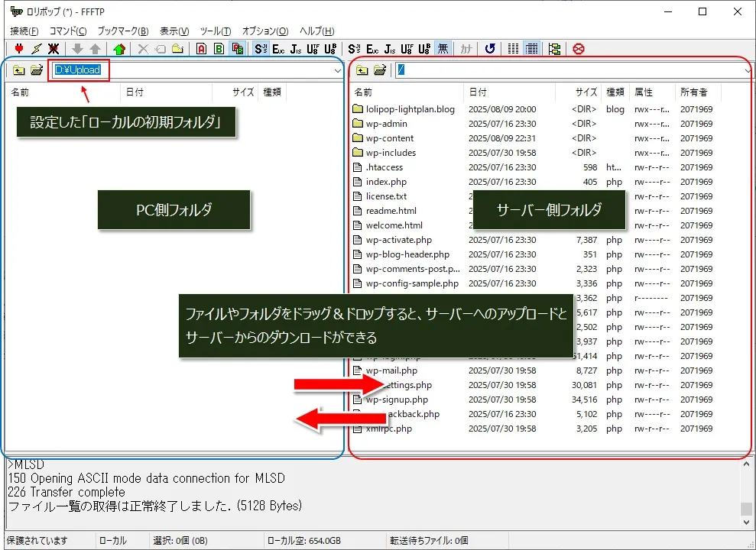Go to parent folder on server side
Viewport: 756px width, 550px height.
tap(362, 70)
